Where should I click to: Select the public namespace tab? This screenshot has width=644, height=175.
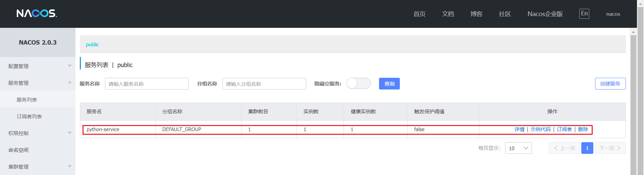click(92, 45)
